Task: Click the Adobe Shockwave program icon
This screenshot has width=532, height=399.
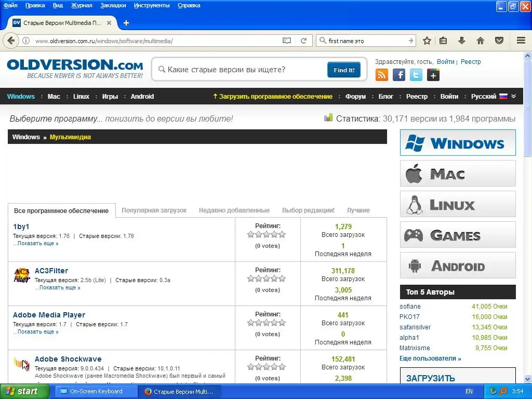Action: [22, 364]
